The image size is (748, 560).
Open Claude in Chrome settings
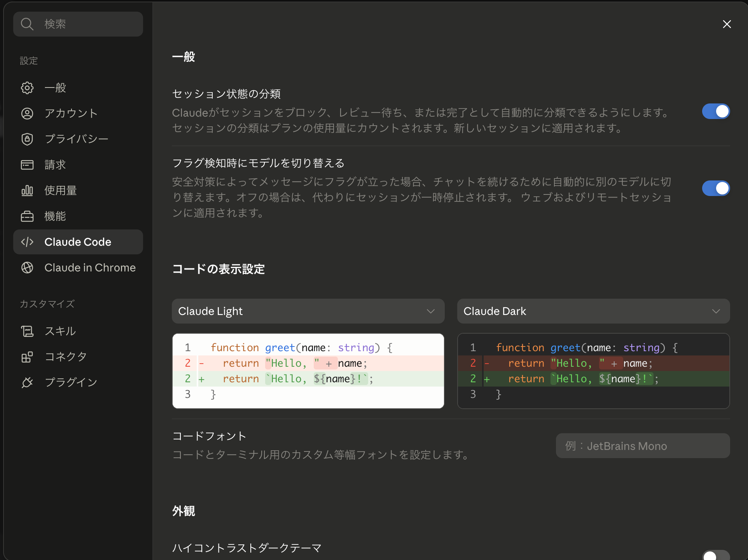click(78, 268)
